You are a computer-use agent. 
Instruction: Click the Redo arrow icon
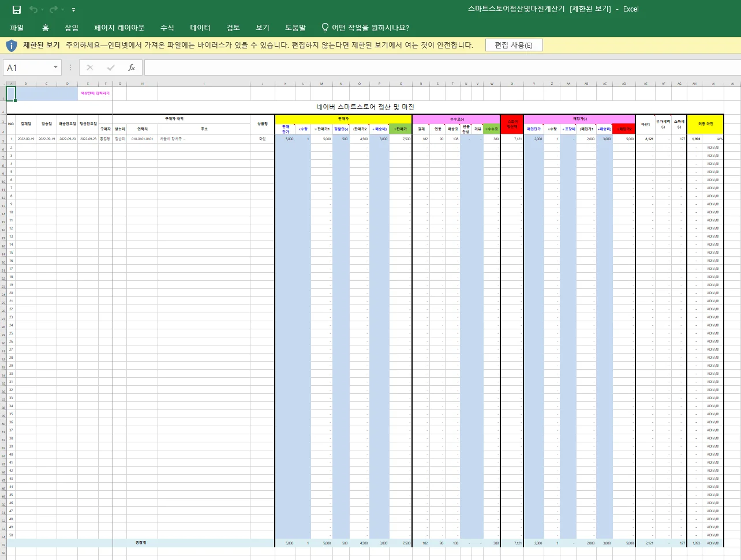pyautogui.click(x=53, y=9)
